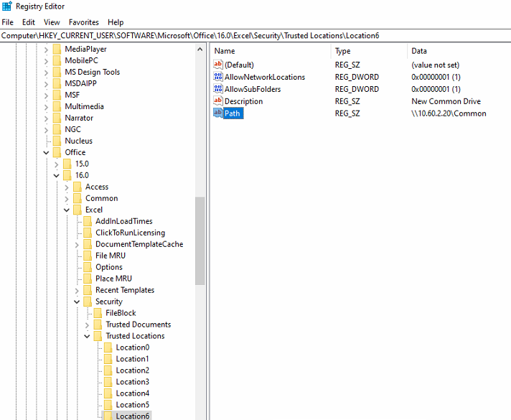Expand the MSF key
511x420 pixels.
point(46,95)
